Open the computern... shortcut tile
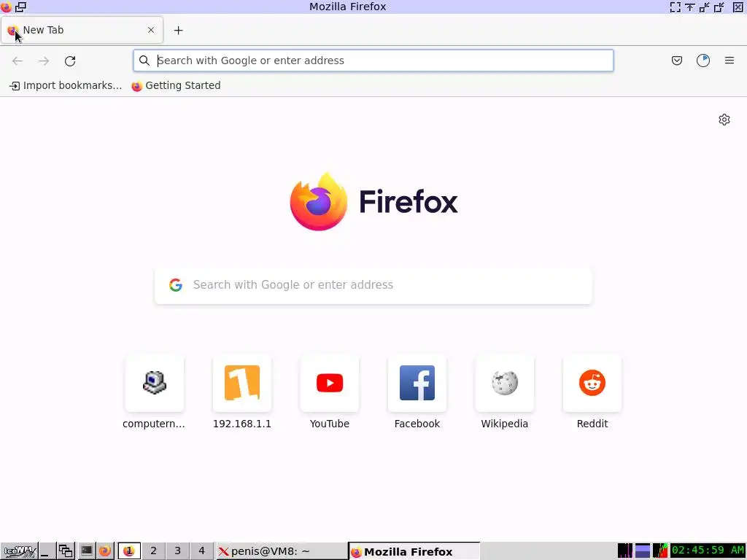 [155, 383]
